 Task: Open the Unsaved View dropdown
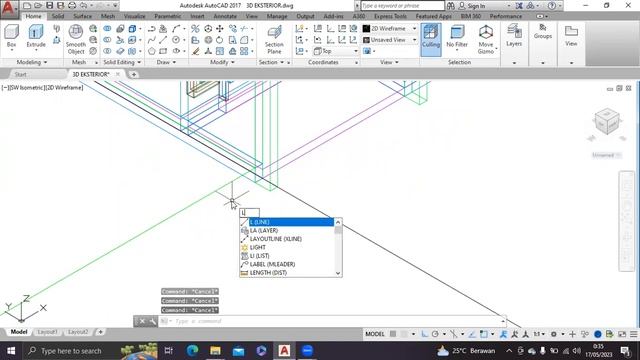coord(390,40)
